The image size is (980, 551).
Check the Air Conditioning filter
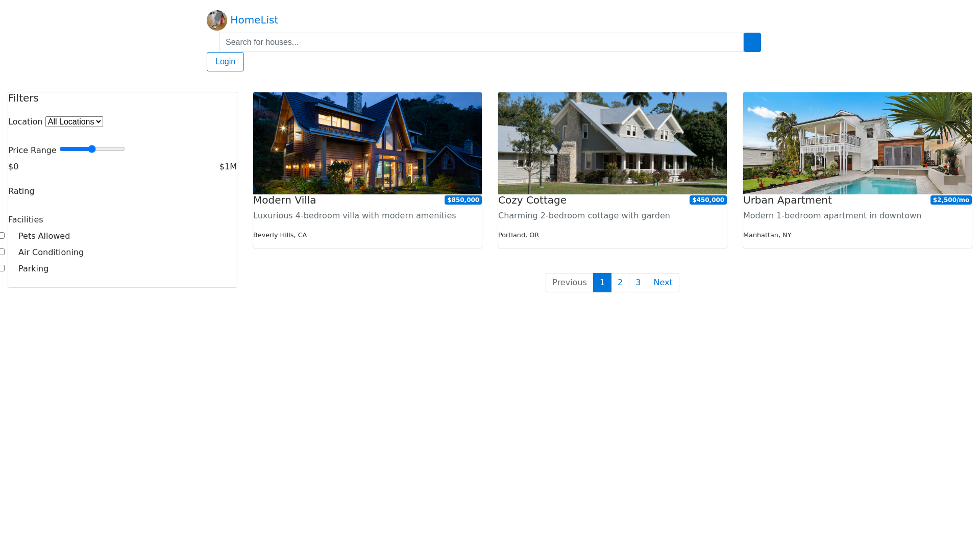coord(3,252)
